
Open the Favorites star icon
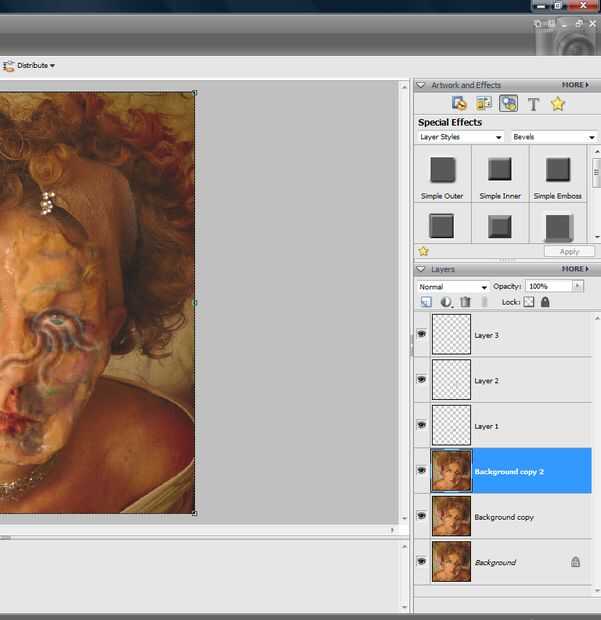click(558, 103)
